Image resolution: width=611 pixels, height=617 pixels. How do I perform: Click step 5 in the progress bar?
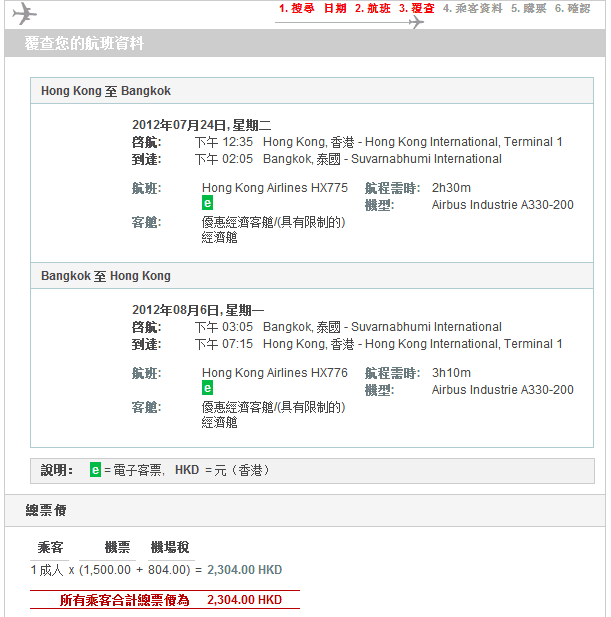click(x=528, y=8)
